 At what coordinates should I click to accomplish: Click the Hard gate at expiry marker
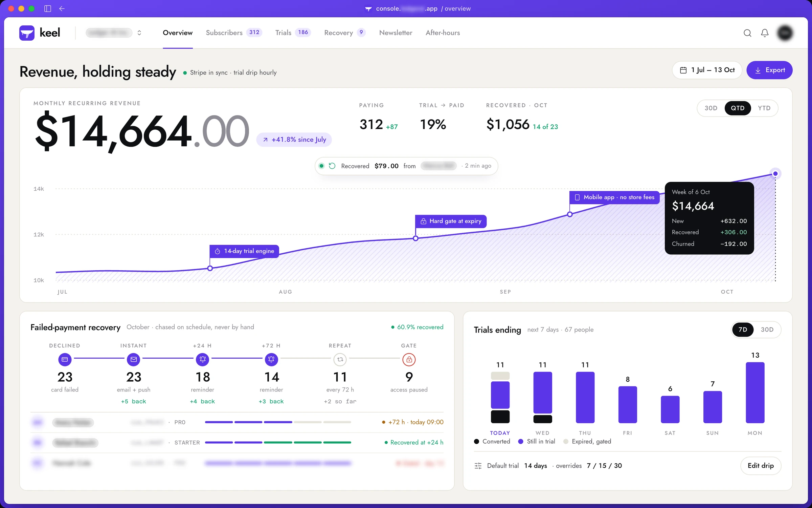tap(451, 221)
